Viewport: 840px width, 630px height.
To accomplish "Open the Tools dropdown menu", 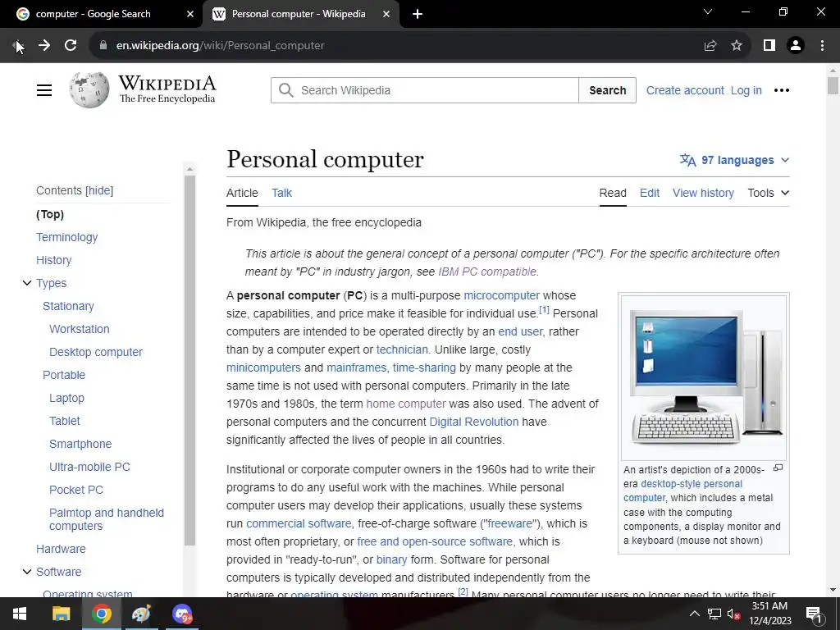I will pyautogui.click(x=768, y=193).
